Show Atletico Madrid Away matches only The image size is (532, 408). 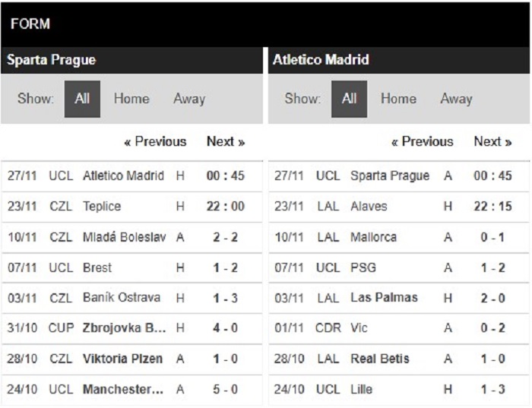coord(456,99)
